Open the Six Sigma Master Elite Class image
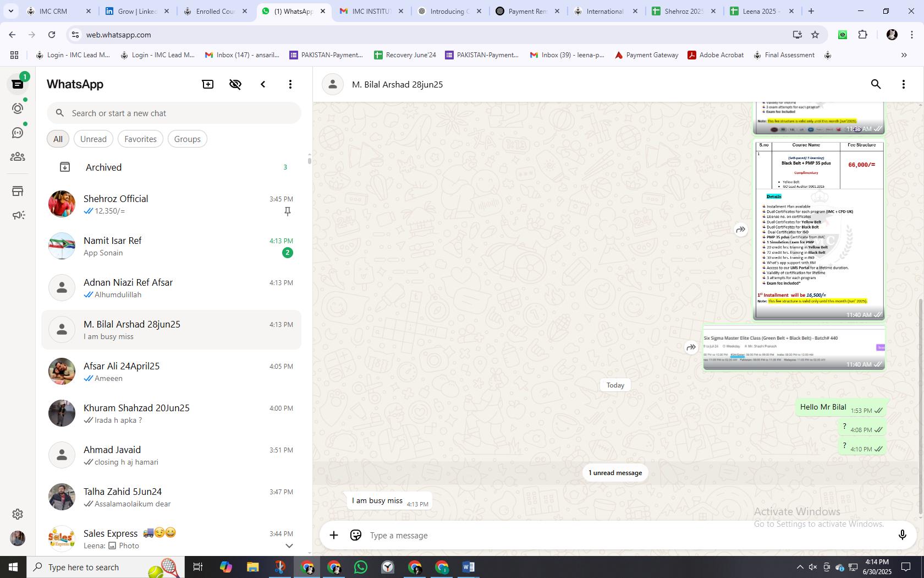Viewport: 924px width, 578px height. point(794,348)
